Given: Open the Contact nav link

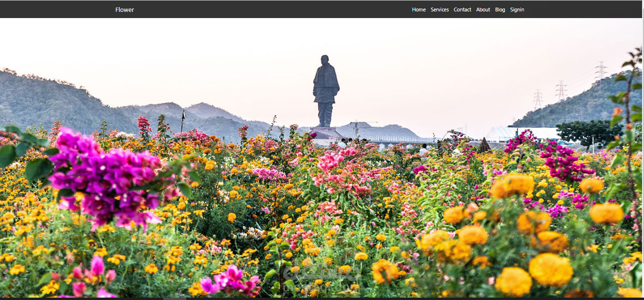Looking at the screenshot, I should [462, 10].
